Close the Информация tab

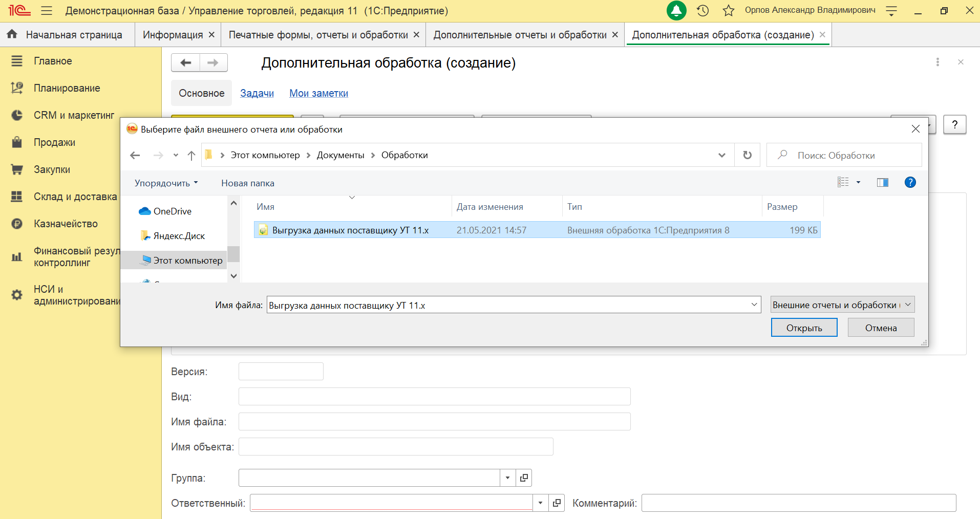click(212, 34)
